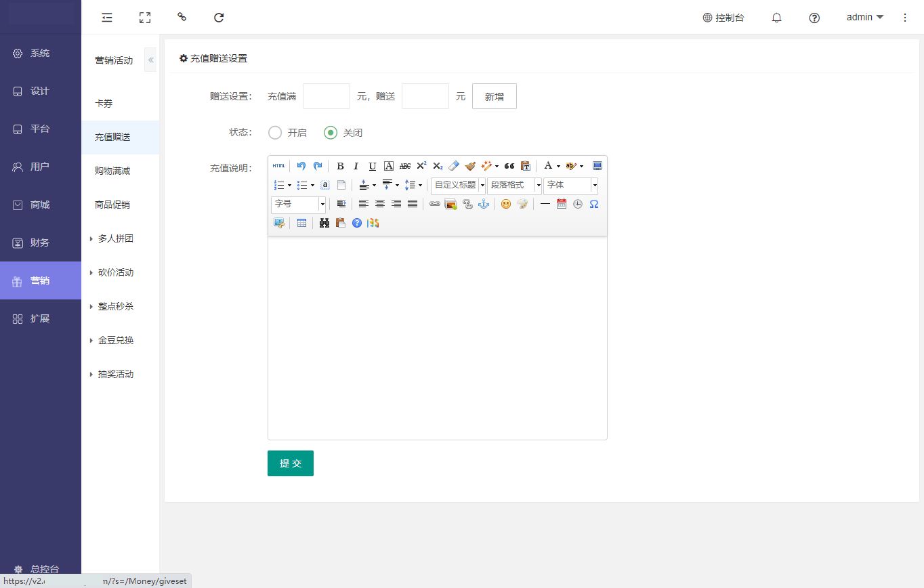Go to the 购物满减 menu item
Screen dimensions: 924x588
[x=112, y=171]
